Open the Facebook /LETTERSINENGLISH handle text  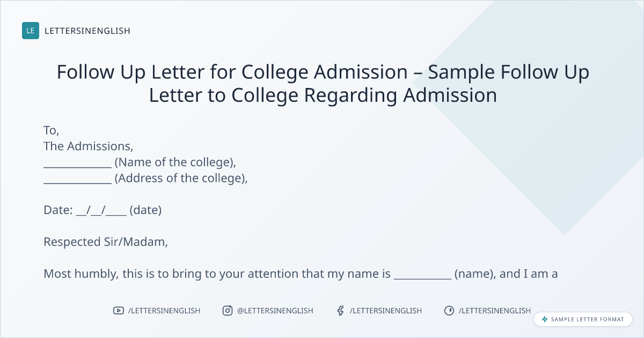point(386,311)
